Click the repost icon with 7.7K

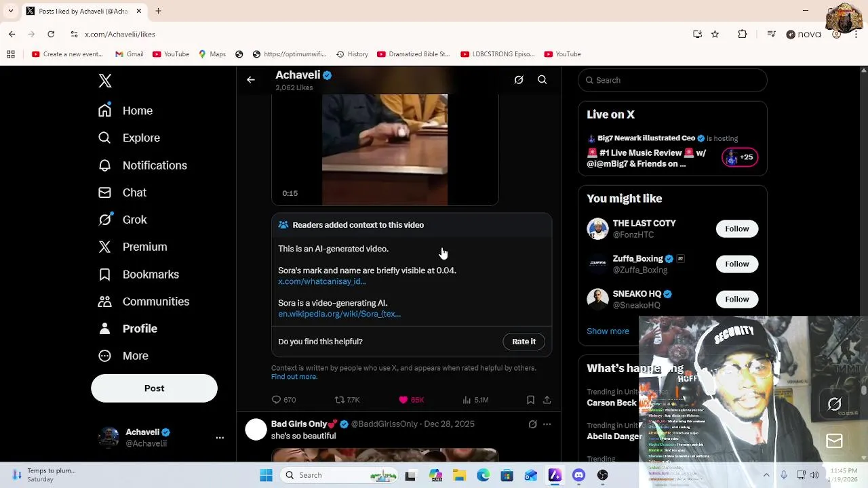[x=347, y=400]
